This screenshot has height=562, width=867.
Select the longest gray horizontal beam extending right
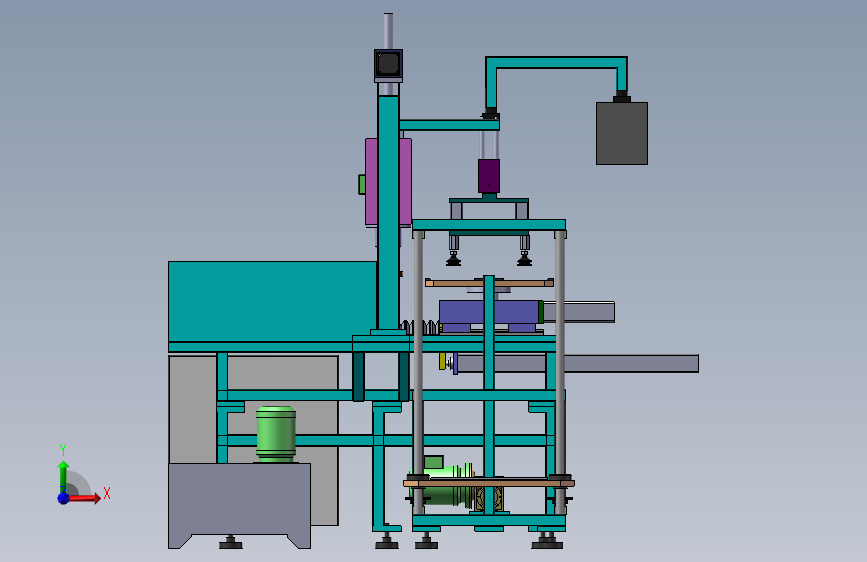(578, 363)
